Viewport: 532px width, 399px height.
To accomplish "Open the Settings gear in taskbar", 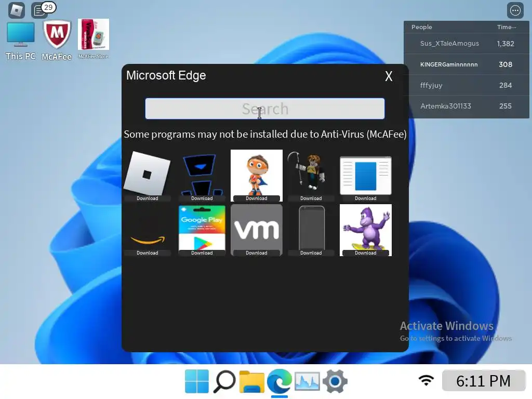I will 335,381.
